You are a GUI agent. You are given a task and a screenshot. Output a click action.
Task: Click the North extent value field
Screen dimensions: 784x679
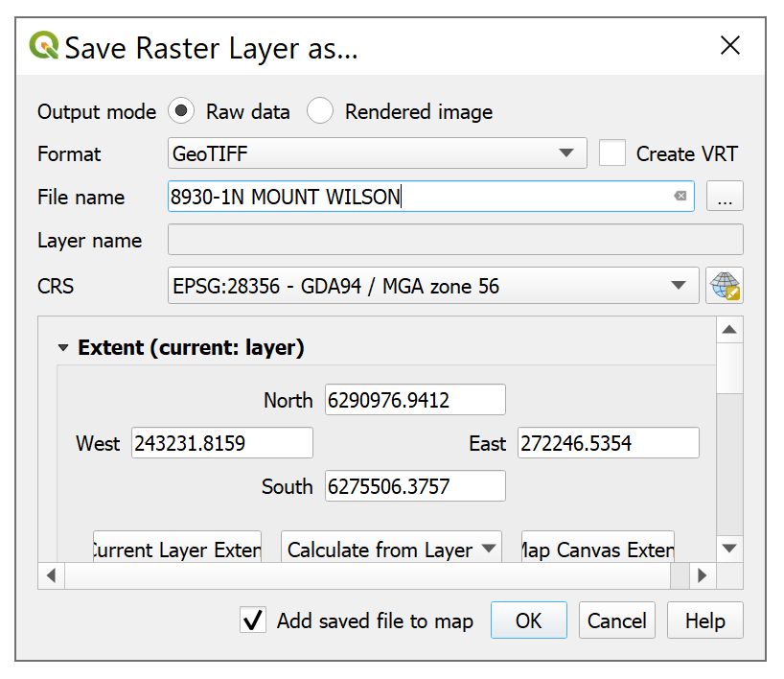pyautogui.click(x=414, y=400)
